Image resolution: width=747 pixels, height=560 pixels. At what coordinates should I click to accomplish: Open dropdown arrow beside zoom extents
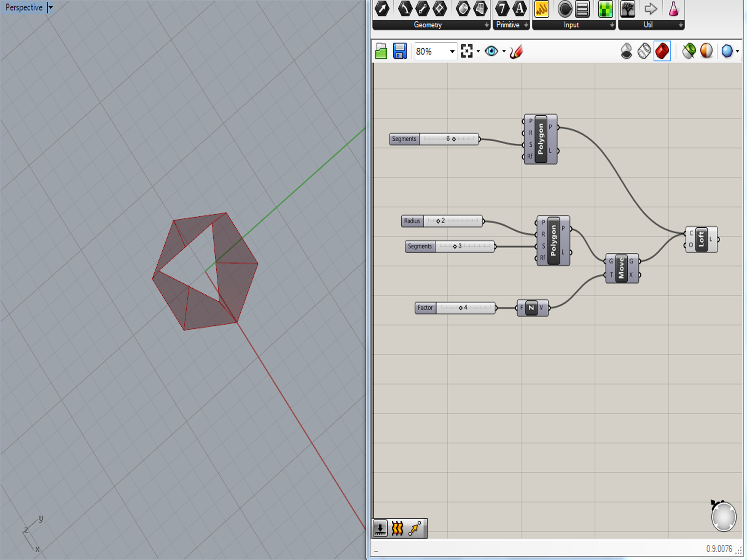coord(478,51)
